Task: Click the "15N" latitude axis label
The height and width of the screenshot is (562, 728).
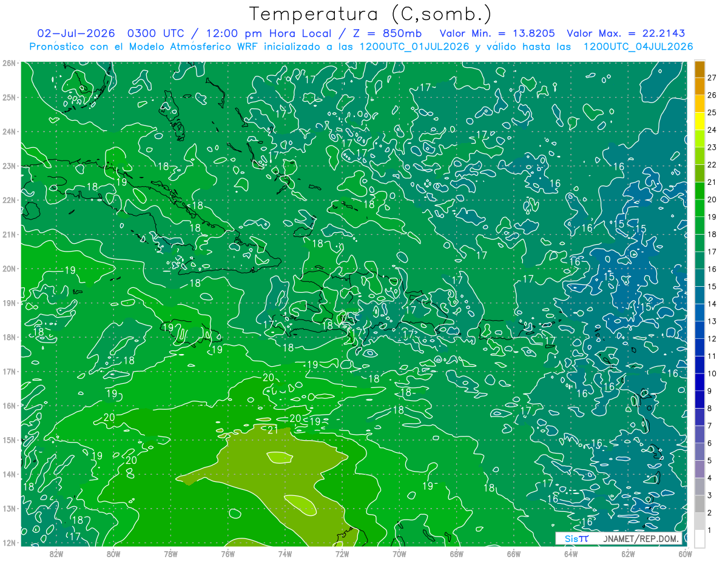Action: (9, 440)
